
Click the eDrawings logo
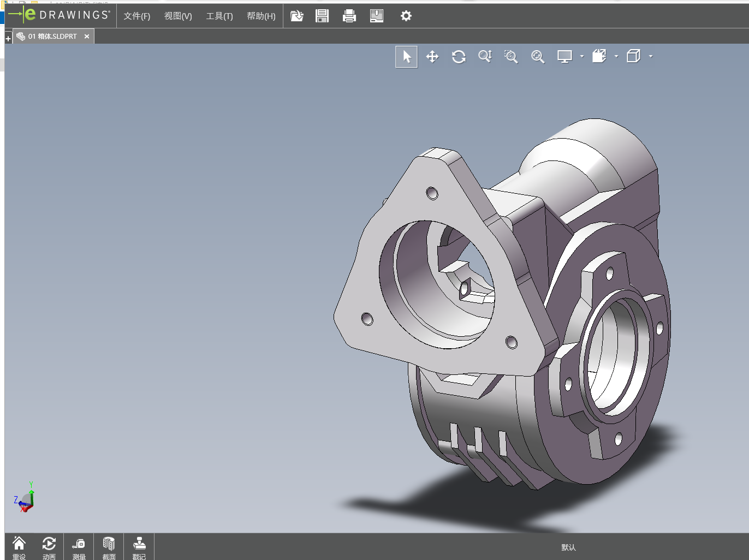click(x=59, y=15)
